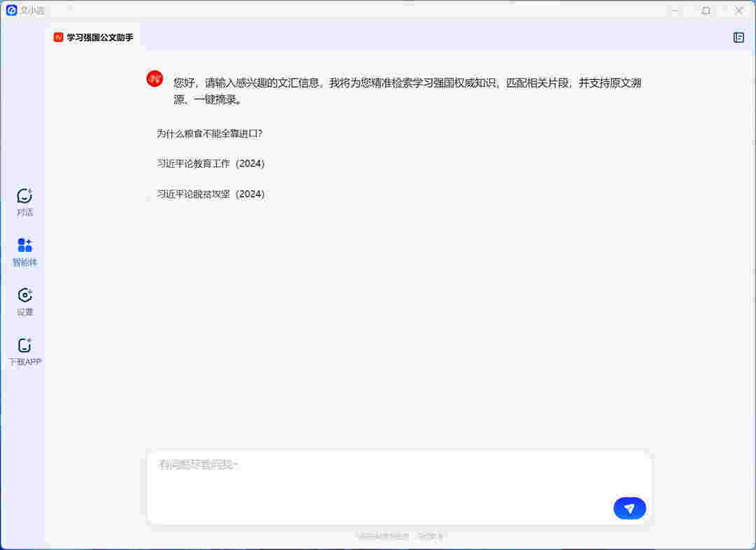The width and height of the screenshot is (756, 550).
Task: Click the greeting message text
Action: point(407,91)
